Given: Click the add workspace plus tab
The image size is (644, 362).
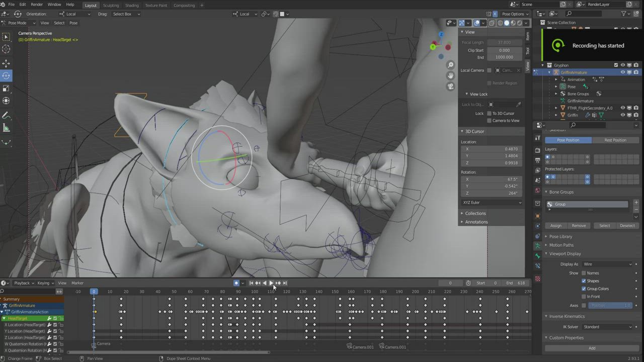Looking at the screenshot, I should pos(202,5).
